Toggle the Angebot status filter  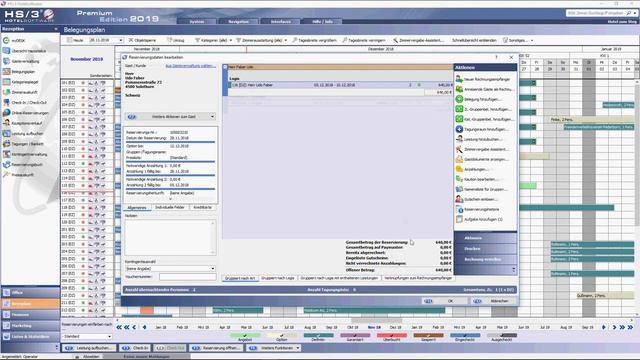pyautogui.click(x=245, y=336)
